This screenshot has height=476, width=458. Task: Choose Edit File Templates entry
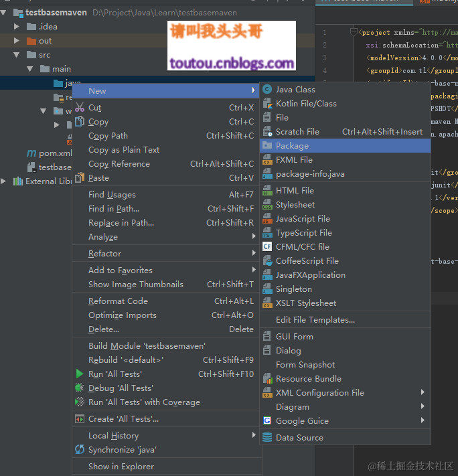pos(346,319)
